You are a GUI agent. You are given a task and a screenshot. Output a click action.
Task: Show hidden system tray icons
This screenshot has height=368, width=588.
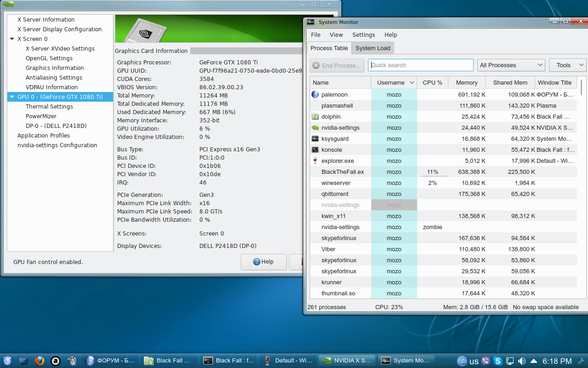click(x=534, y=361)
